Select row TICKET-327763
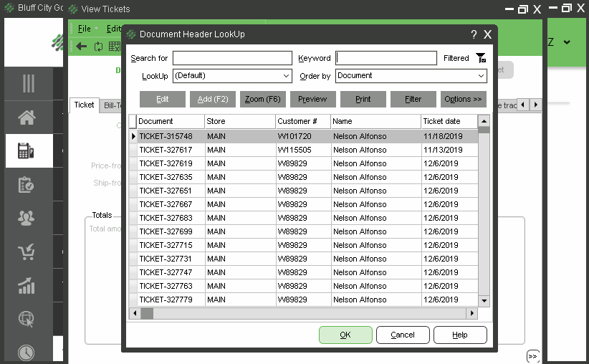Screen dimensions: 589x364 pyautogui.click(x=304, y=286)
